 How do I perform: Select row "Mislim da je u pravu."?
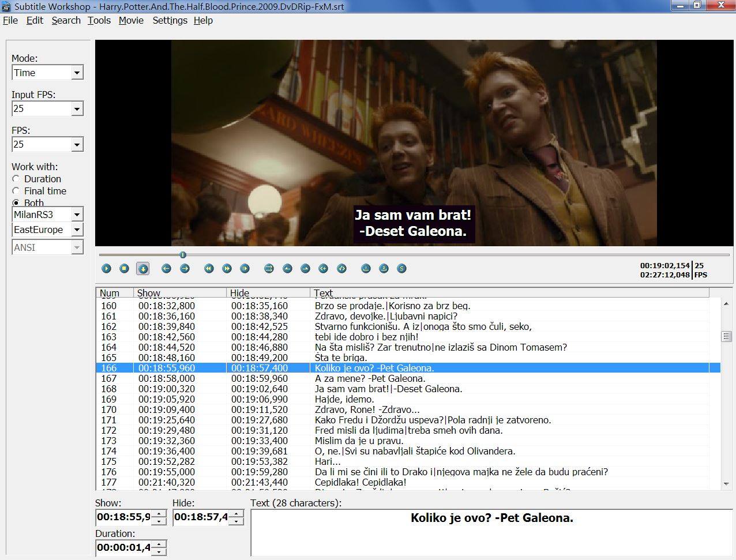point(408,441)
